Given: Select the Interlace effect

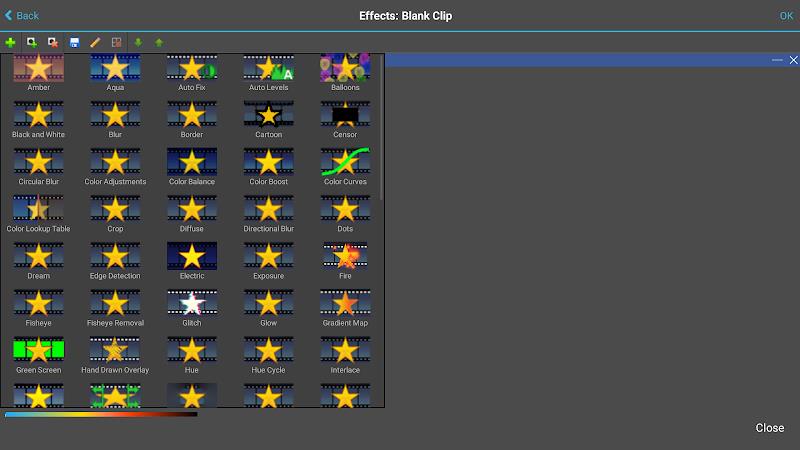Looking at the screenshot, I should coord(345,356).
